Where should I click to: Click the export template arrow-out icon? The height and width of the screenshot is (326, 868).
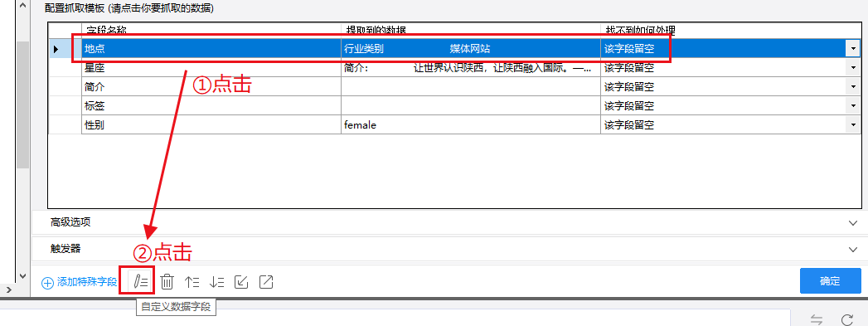click(266, 282)
